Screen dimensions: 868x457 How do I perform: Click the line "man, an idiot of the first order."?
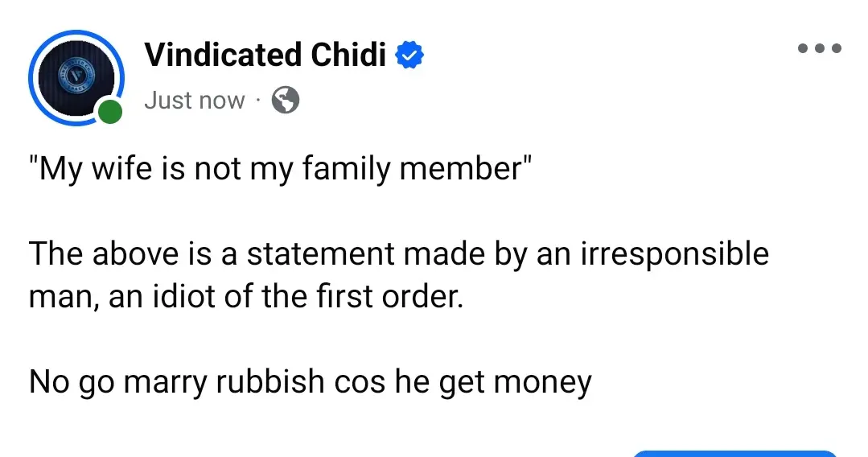(x=246, y=297)
